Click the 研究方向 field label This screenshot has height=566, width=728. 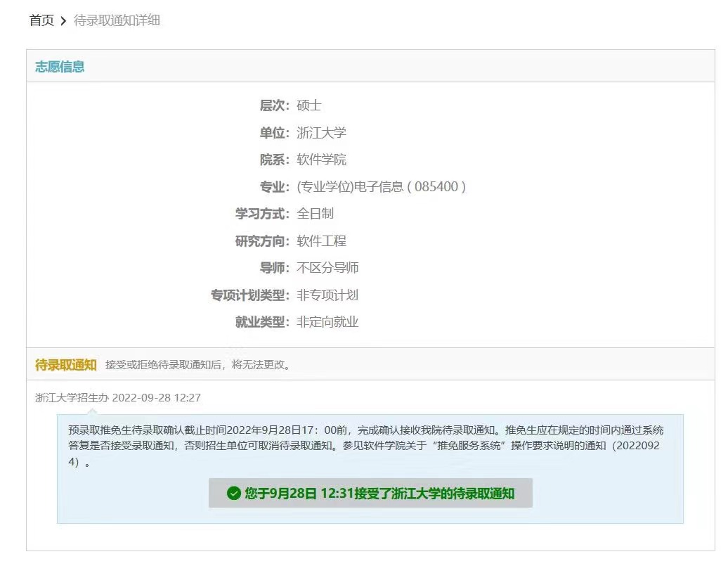(x=262, y=240)
